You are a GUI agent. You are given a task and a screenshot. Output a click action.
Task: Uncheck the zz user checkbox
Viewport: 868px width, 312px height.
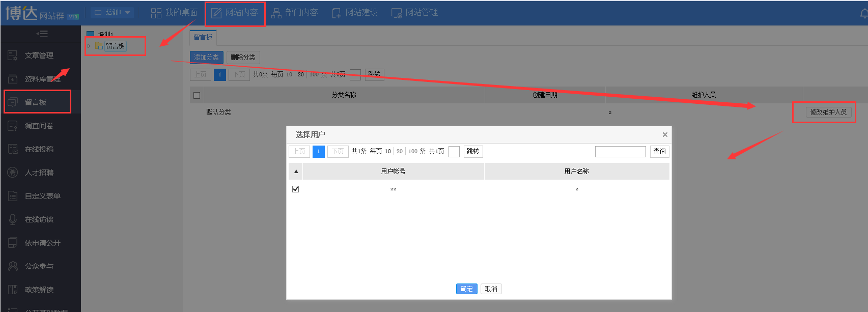[x=296, y=189]
